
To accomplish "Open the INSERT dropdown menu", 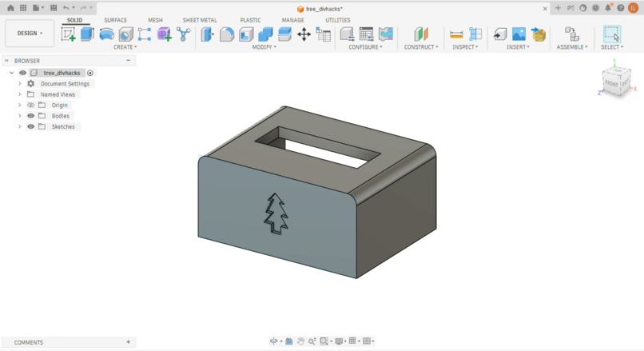I will 518,47.
